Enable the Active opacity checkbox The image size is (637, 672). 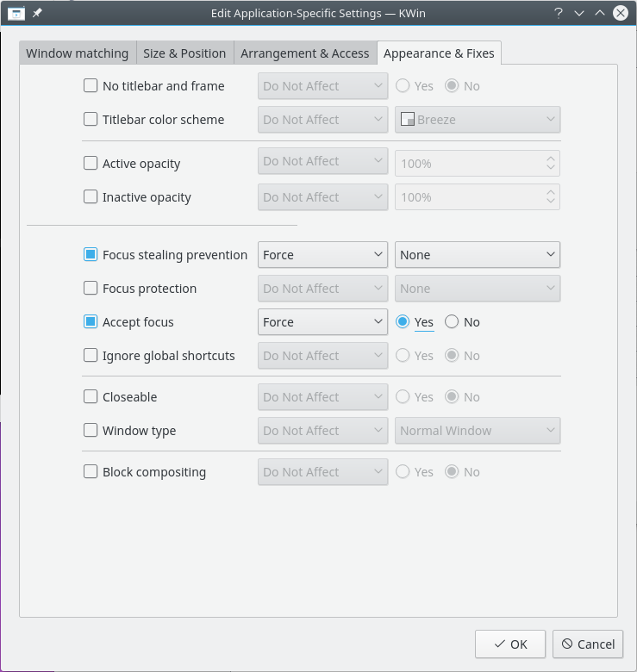click(x=91, y=164)
